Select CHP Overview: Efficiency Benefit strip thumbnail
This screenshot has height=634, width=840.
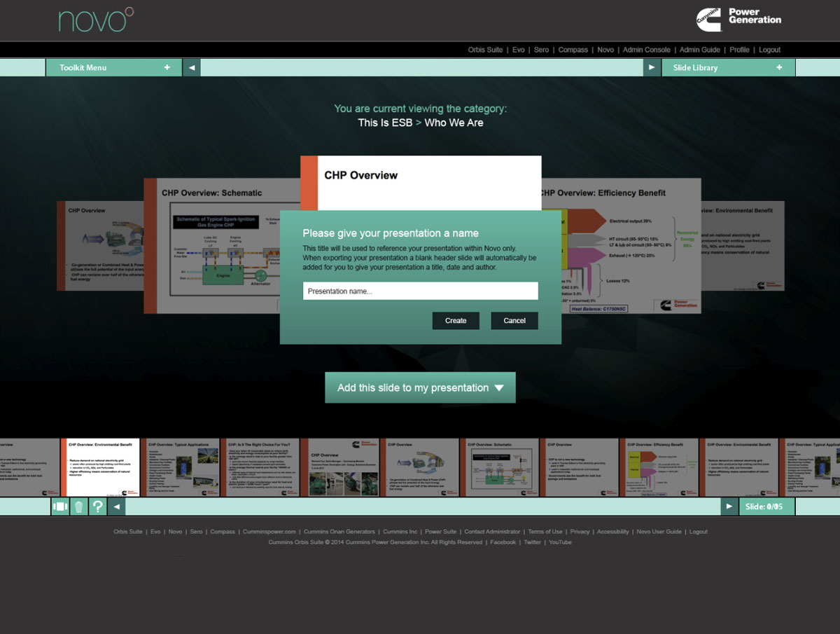coord(659,467)
